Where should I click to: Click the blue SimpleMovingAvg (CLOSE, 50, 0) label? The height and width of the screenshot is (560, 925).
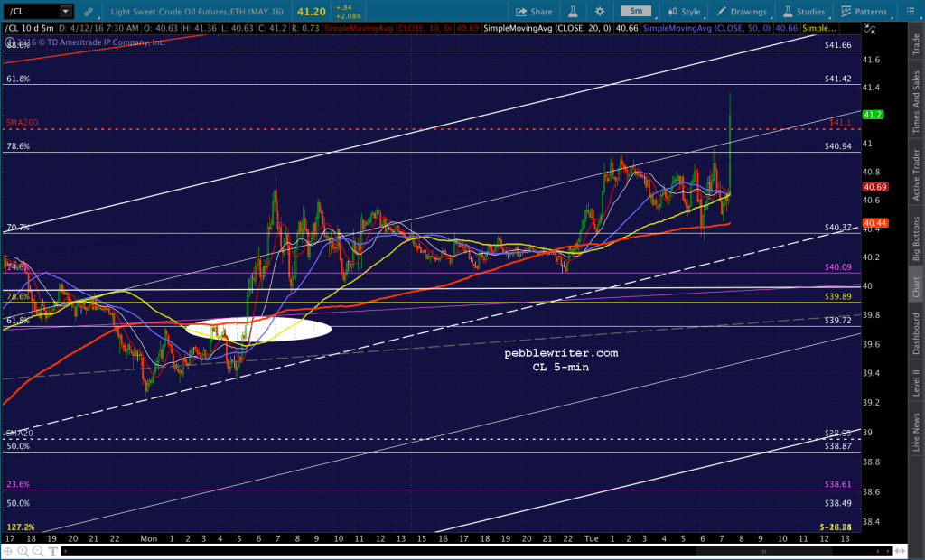[706, 28]
